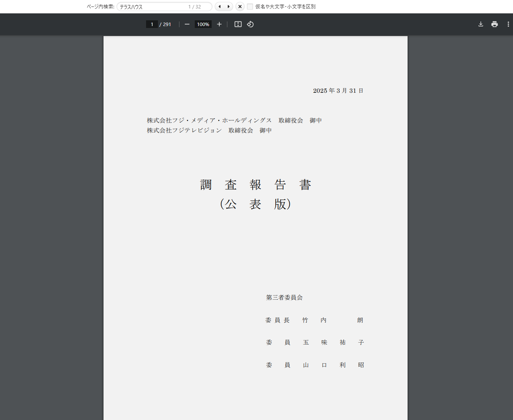Zoom in with the plus icon
The height and width of the screenshot is (420, 513).
219,24
